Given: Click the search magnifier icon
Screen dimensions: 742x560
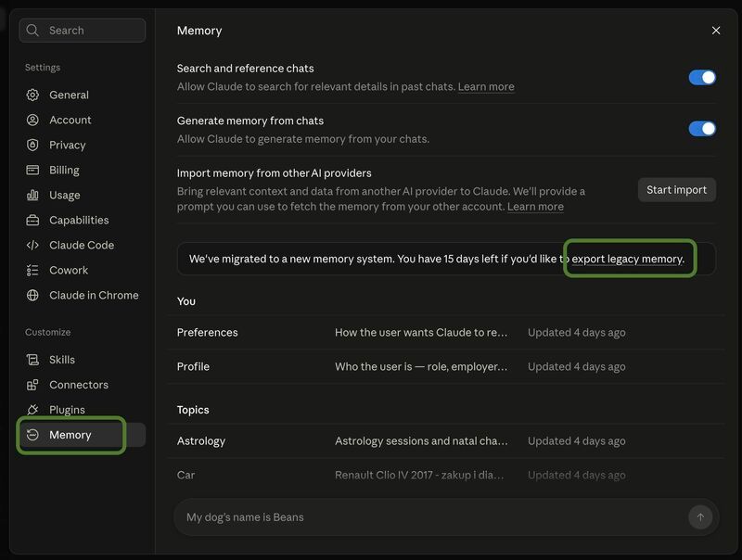Looking at the screenshot, I should pos(32,31).
